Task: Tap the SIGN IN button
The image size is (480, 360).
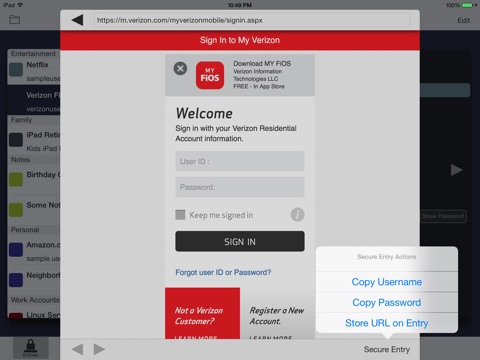Action: [240, 241]
